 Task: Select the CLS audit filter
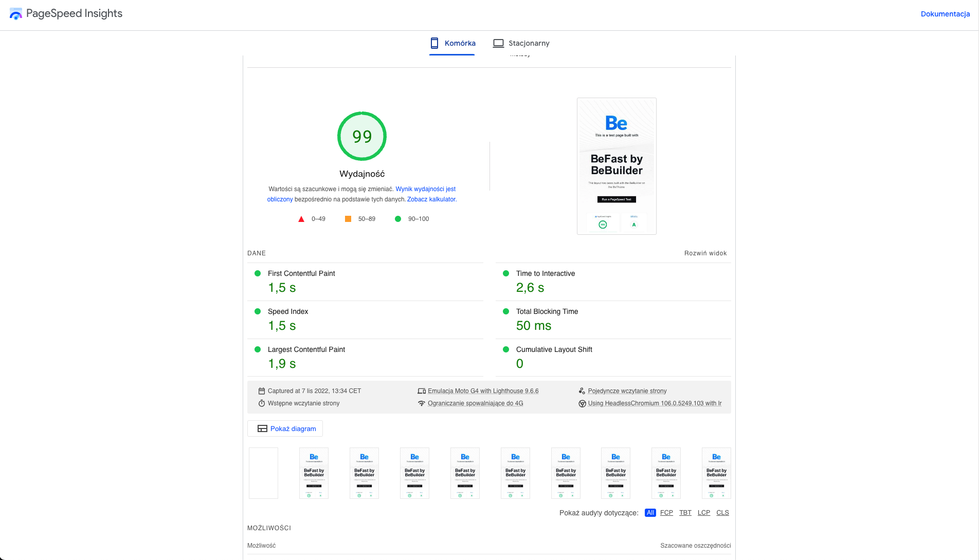(x=722, y=513)
